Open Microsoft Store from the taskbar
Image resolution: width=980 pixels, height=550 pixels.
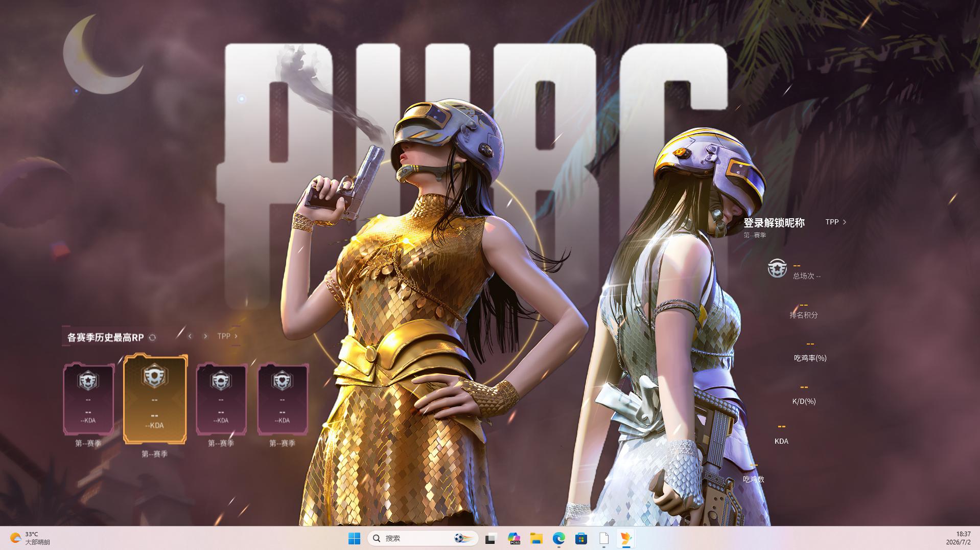click(581, 538)
